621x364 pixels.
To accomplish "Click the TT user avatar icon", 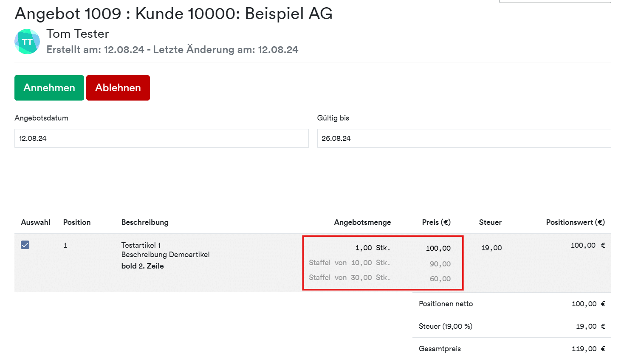I will (27, 42).
